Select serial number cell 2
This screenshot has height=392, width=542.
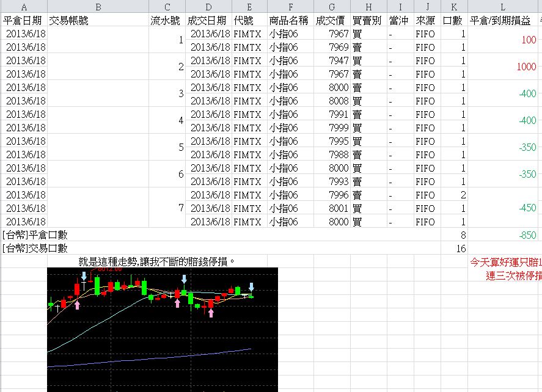coord(167,67)
